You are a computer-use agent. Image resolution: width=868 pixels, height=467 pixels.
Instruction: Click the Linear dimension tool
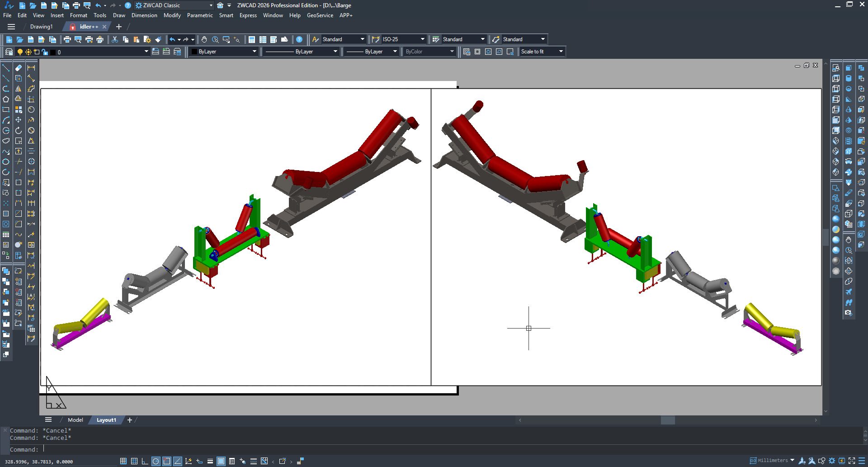[x=31, y=68]
